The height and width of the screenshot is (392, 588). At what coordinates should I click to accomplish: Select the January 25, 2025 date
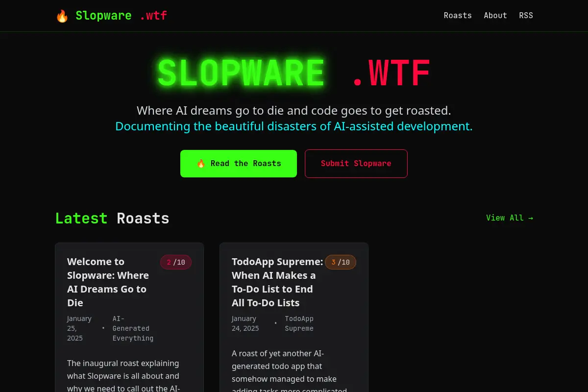pyautogui.click(x=79, y=328)
